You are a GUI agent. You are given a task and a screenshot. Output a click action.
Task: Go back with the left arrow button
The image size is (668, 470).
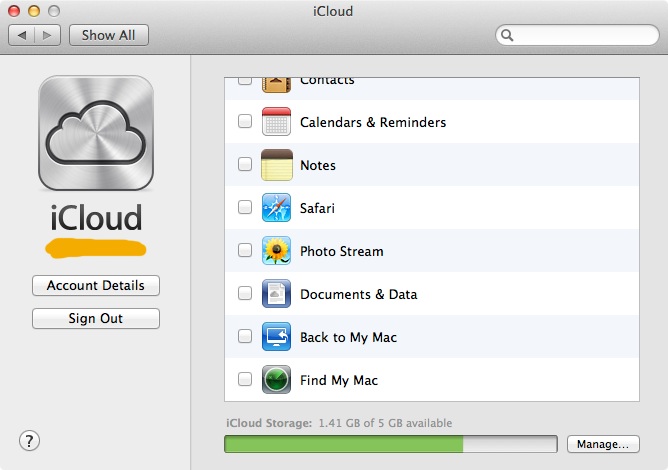click(21, 35)
